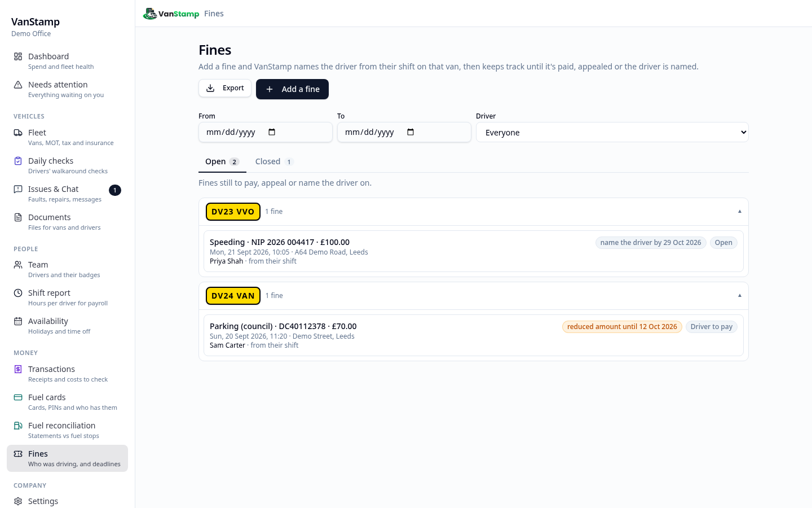Open the Shift report clock icon
This screenshot has width=812, height=508.
click(x=18, y=293)
